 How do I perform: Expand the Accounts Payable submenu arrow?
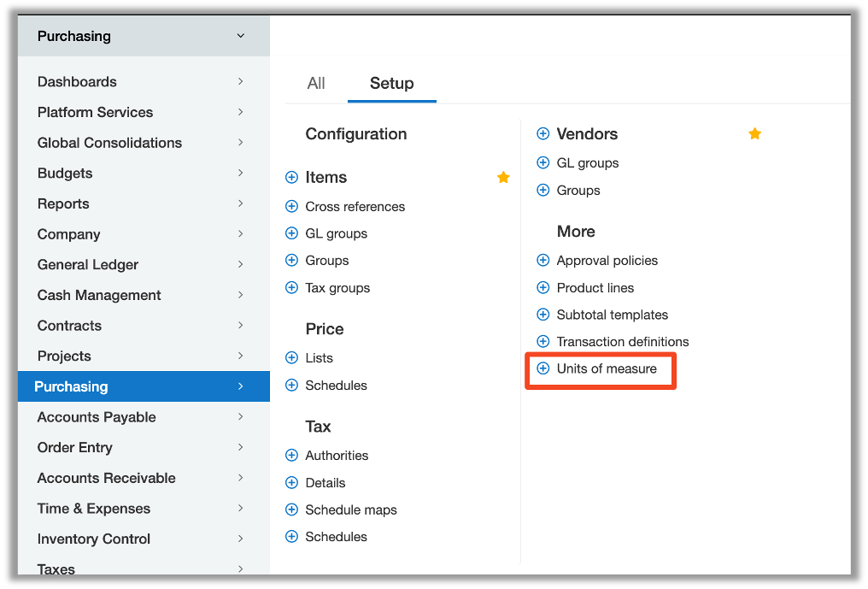[x=240, y=417]
